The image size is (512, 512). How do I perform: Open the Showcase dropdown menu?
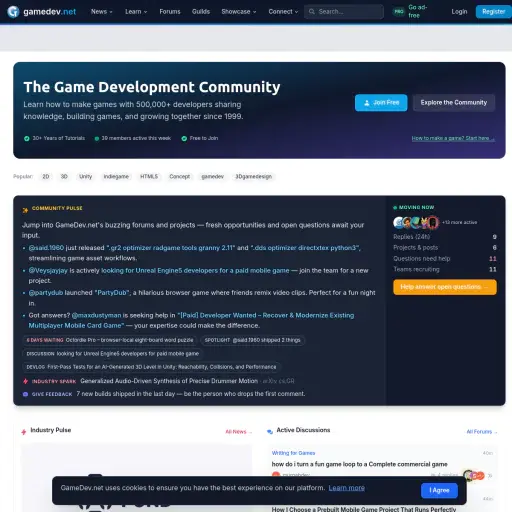pyautogui.click(x=239, y=12)
